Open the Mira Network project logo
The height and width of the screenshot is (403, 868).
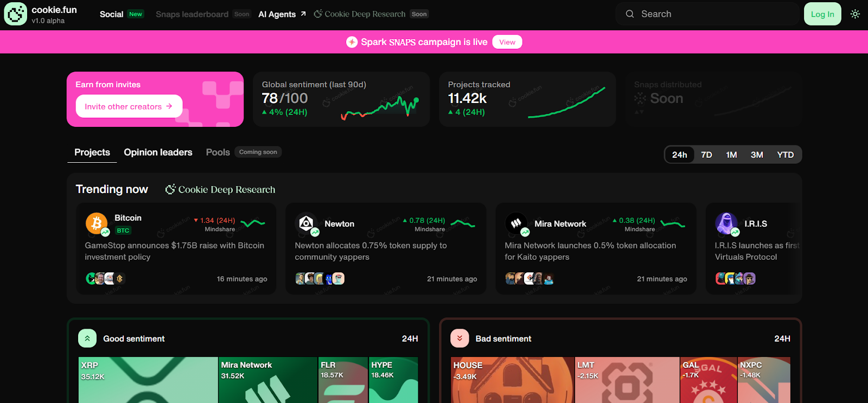tap(516, 223)
